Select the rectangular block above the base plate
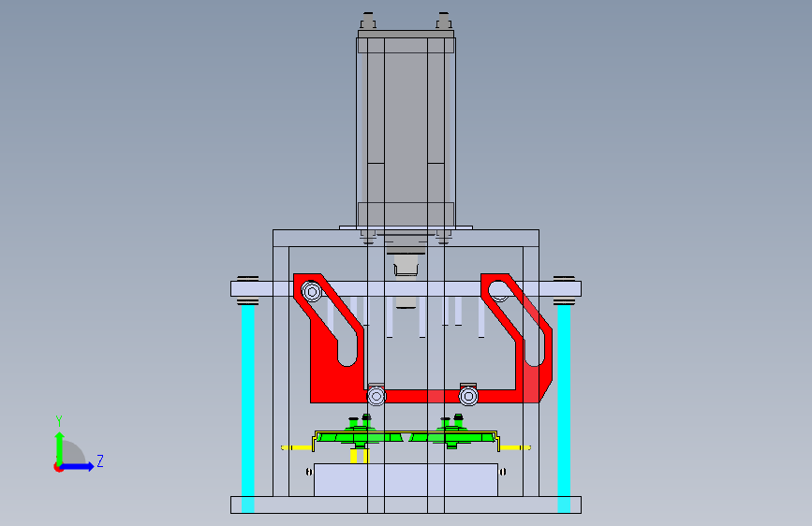Image resolution: width=812 pixels, height=526 pixels. 406,479
